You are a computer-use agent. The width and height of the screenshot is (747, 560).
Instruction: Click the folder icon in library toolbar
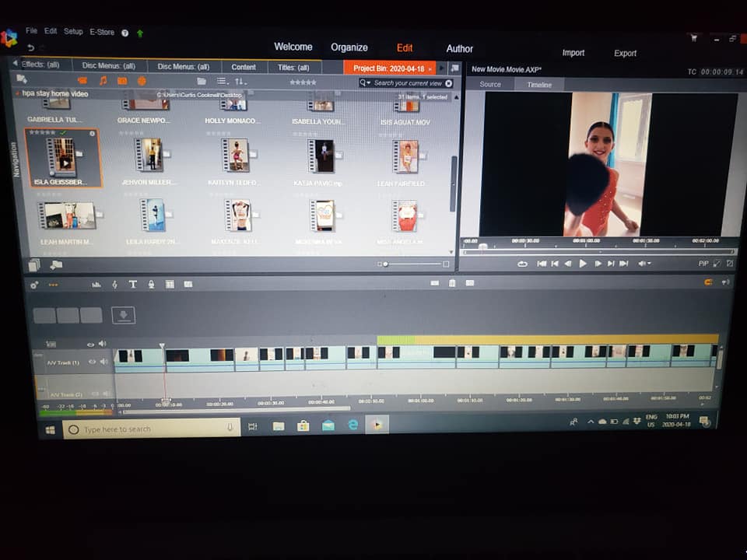tap(202, 82)
